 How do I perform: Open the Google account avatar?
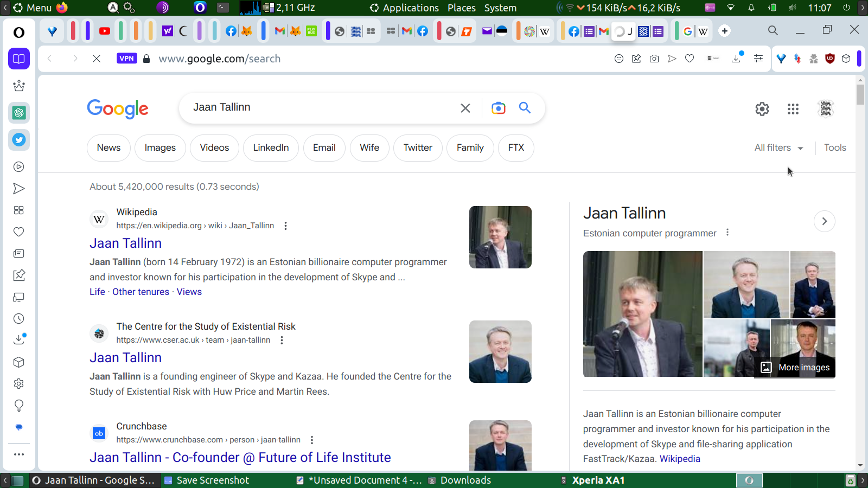point(826,109)
